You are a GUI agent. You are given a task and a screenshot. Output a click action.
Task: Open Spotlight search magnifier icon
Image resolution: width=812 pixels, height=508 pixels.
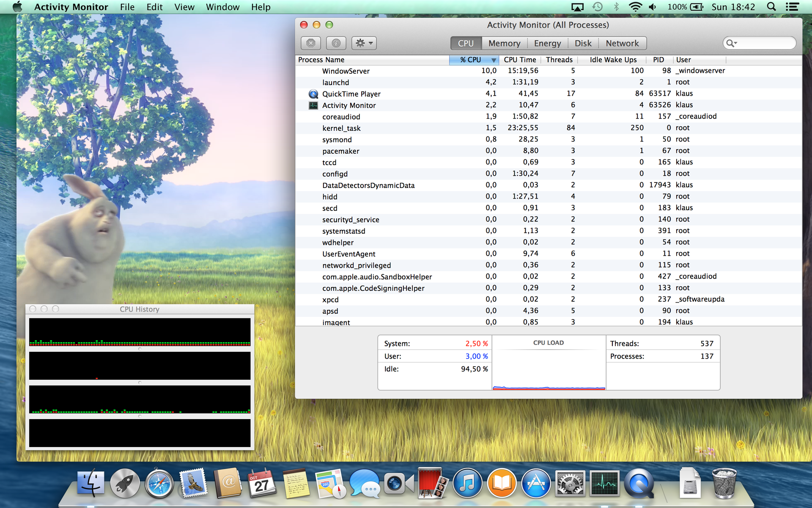click(771, 7)
